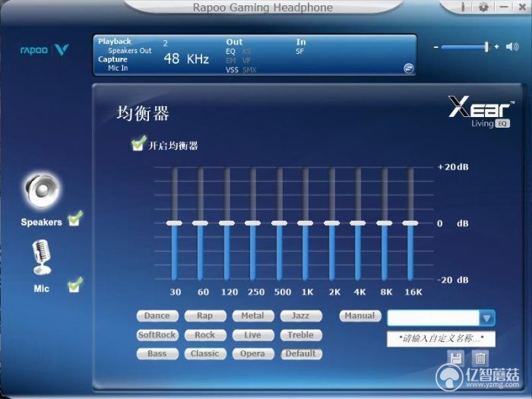Click the Mic In capture entry
Viewport: 532px width, 399px height.
coord(118,68)
